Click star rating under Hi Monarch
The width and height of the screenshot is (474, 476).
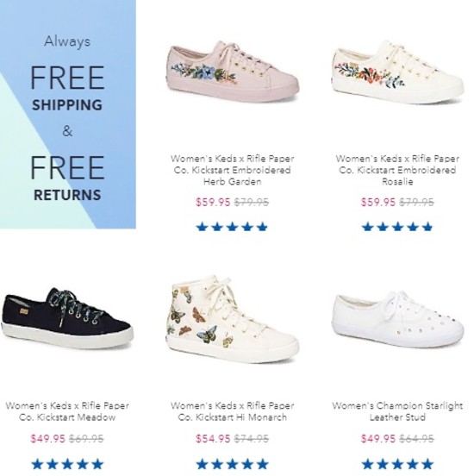(233, 464)
